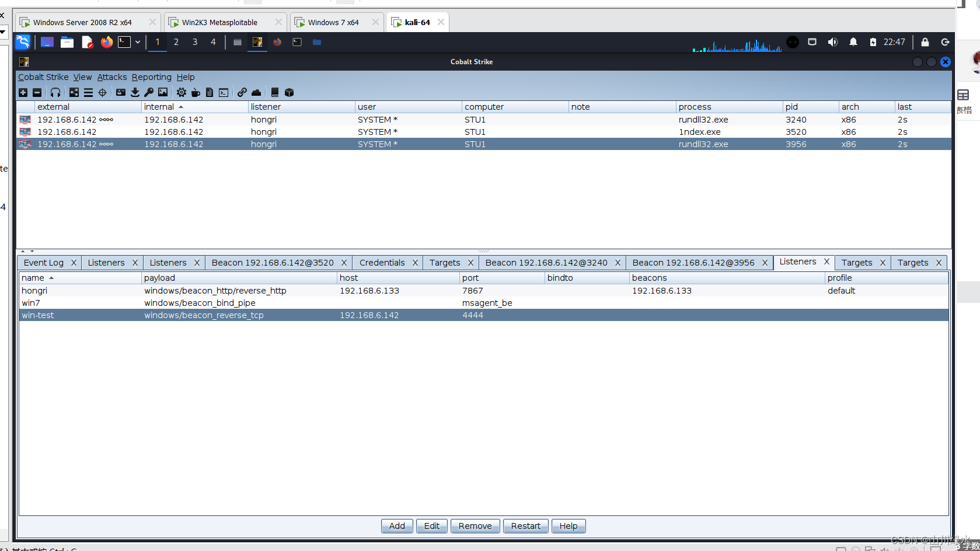Open the Cobalt Strike menu

pyautogui.click(x=43, y=77)
